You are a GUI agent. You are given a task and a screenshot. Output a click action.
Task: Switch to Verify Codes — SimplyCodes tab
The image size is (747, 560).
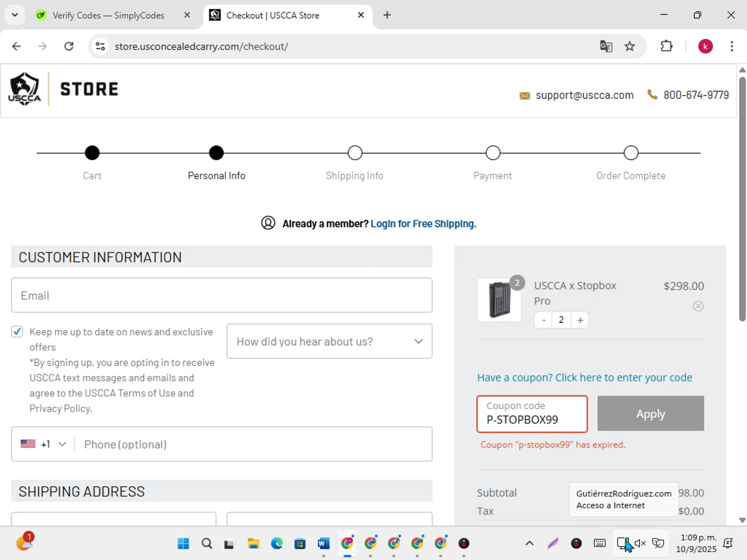[x=109, y=15]
